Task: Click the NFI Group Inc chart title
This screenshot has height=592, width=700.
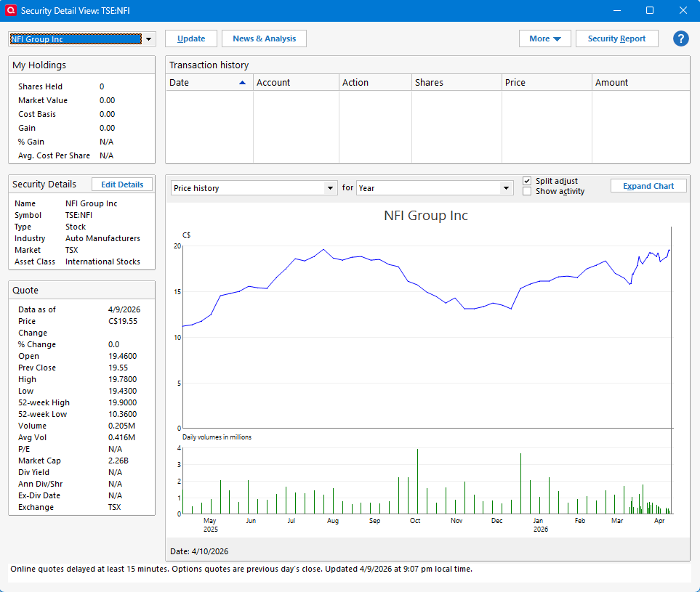Action: pyautogui.click(x=426, y=216)
